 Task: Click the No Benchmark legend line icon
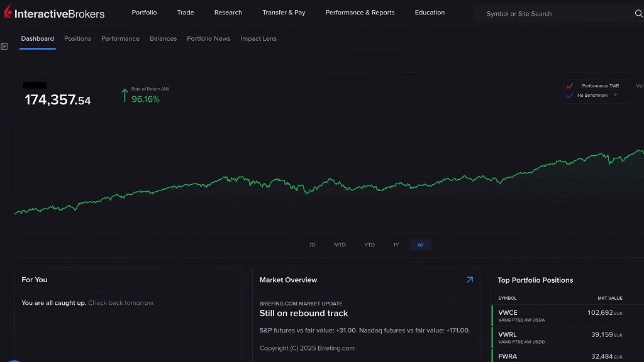coord(569,96)
